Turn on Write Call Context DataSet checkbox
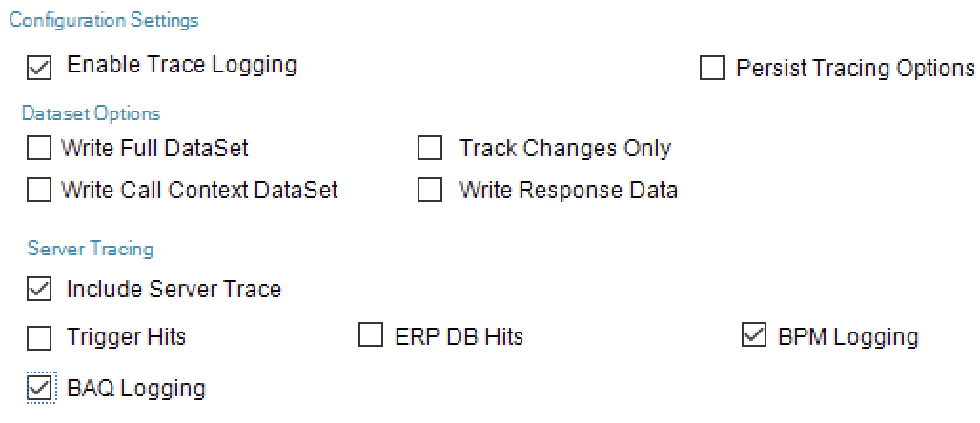 pyautogui.click(x=39, y=191)
